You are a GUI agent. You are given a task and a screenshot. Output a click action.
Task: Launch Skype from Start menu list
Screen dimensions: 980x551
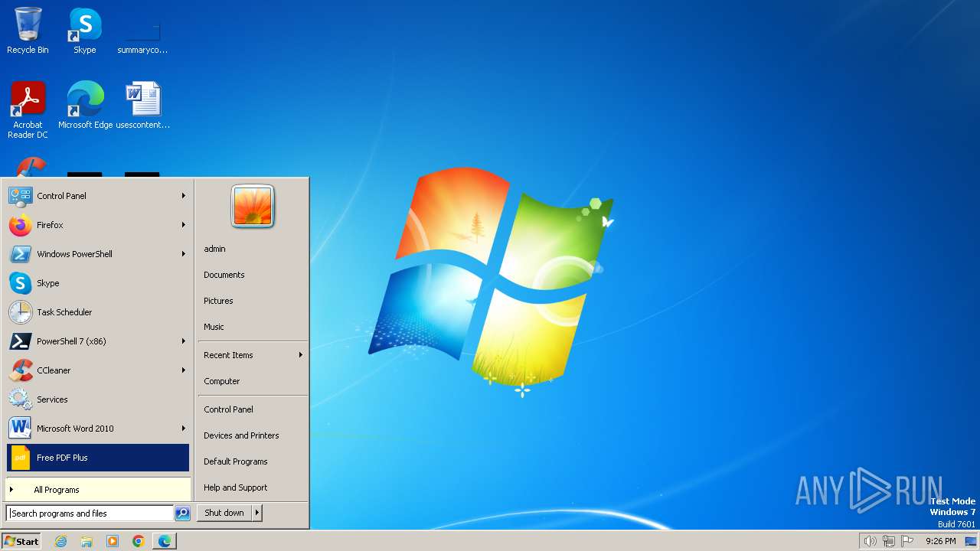click(x=98, y=283)
